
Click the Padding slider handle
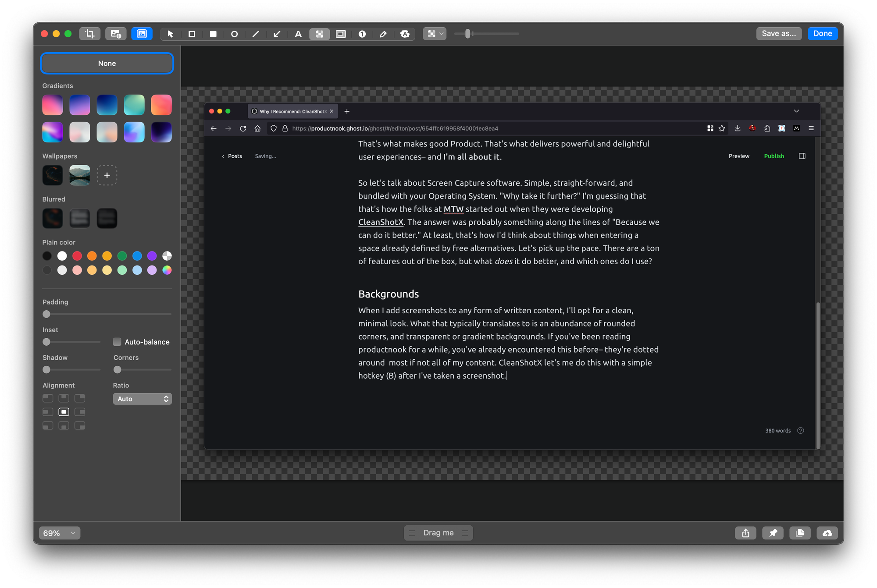pos(46,314)
